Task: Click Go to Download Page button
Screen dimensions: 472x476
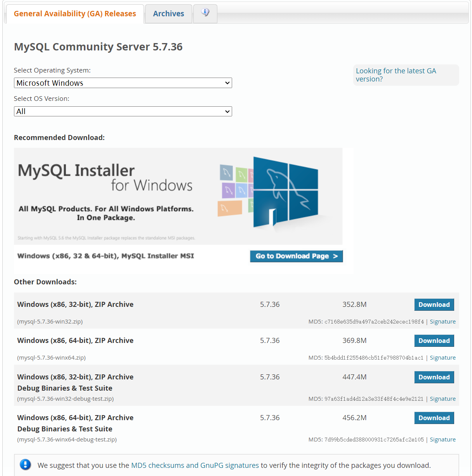Action: (x=297, y=256)
